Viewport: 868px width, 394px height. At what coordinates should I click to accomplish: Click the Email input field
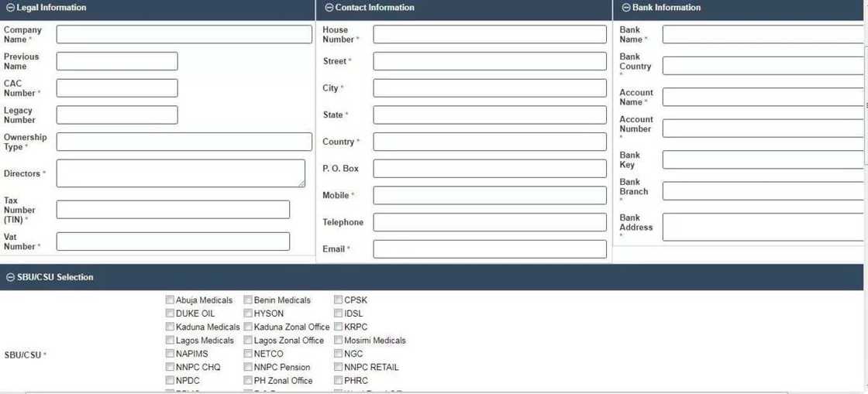[489, 249]
